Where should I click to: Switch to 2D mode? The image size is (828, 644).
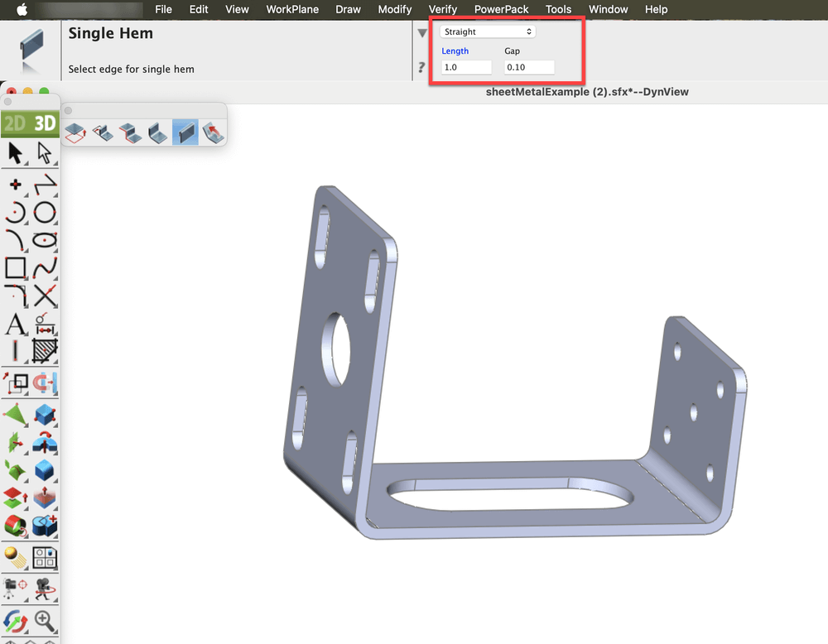14,124
